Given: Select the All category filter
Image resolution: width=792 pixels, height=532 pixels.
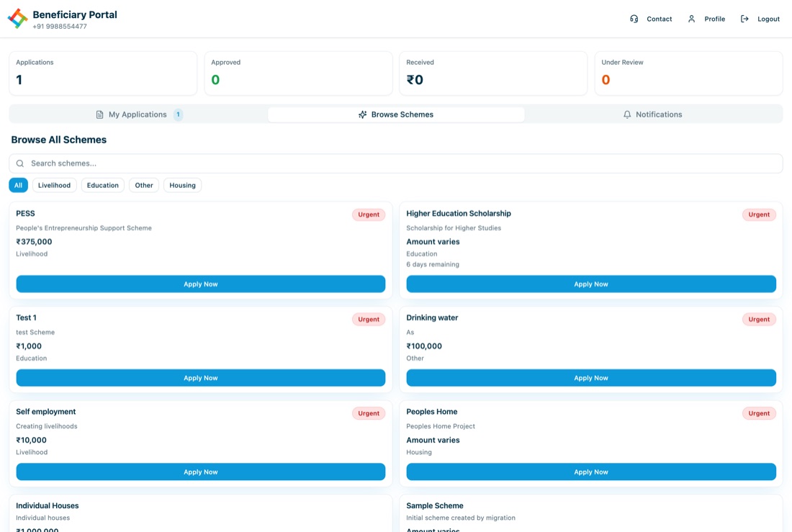Looking at the screenshot, I should (x=18, y=186).
